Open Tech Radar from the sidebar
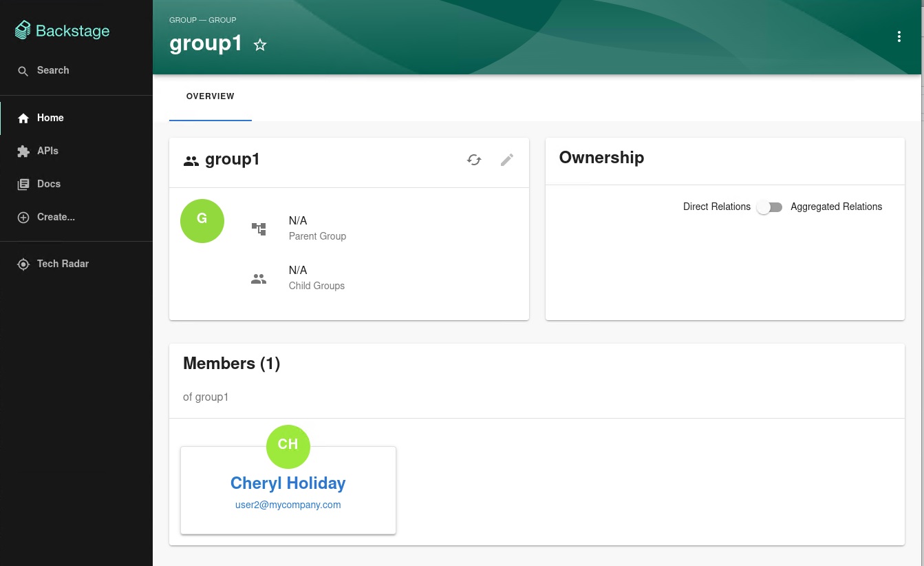Image resolution: width=924 pixels, height=566 pixels. click(x=63, y=264)
